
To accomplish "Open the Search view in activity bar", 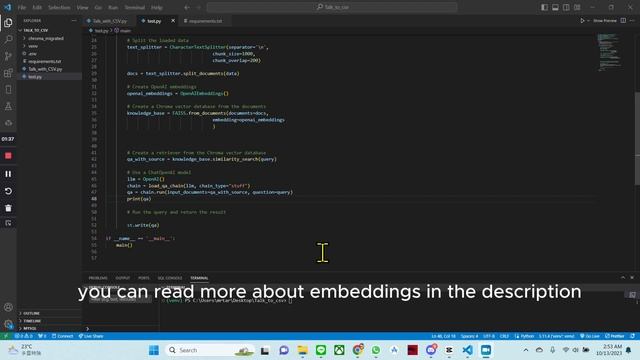I will 8,39.
